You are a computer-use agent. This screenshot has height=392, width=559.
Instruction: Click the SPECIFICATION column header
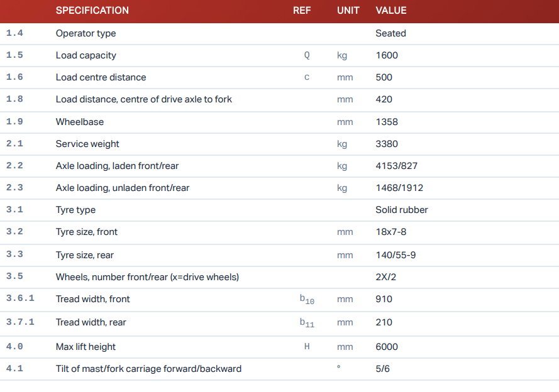pos(92,11)
